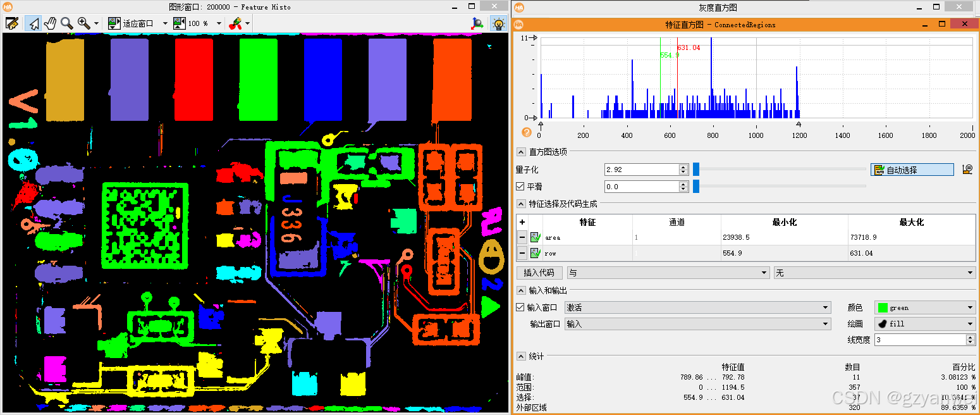Toggle the area feature enable icon
The height and width of the screenshot is (415, 980).
pyautogui.click(x=535, y=237)
